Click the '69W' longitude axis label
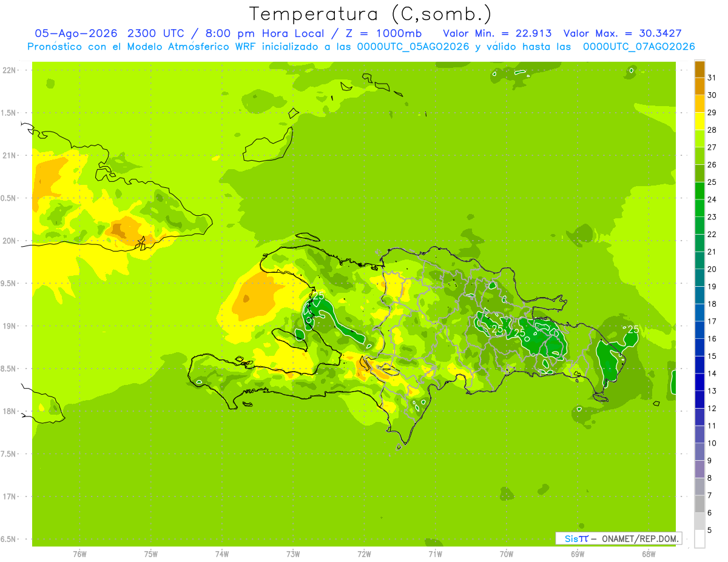The width and height of the screenshot is (728, 562). (578, 554)
